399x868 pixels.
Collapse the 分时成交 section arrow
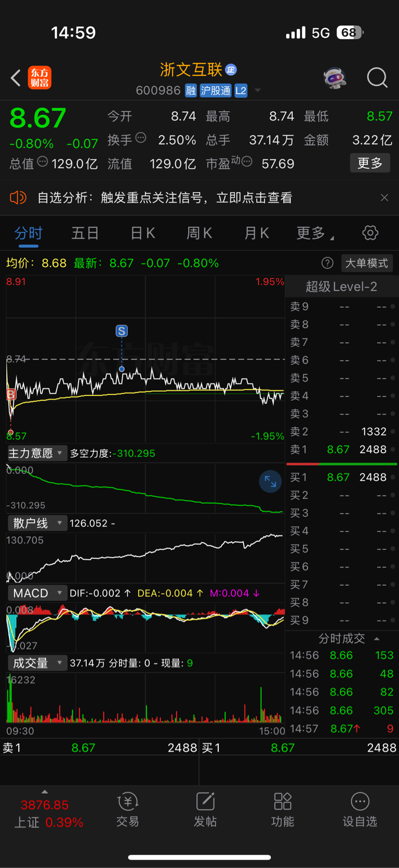377,639
